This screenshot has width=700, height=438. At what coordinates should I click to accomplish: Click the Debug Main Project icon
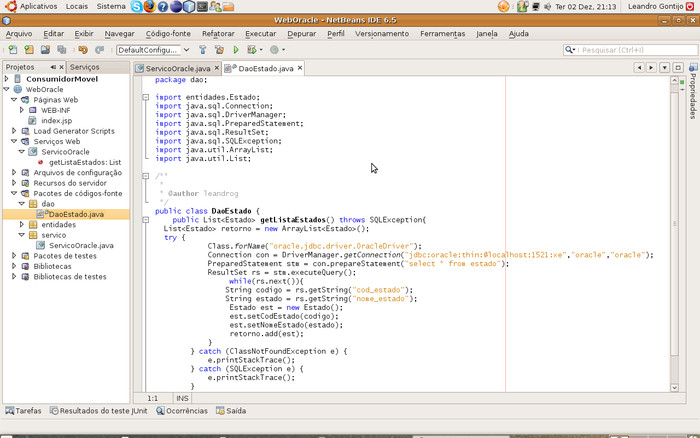click(252, 50)
